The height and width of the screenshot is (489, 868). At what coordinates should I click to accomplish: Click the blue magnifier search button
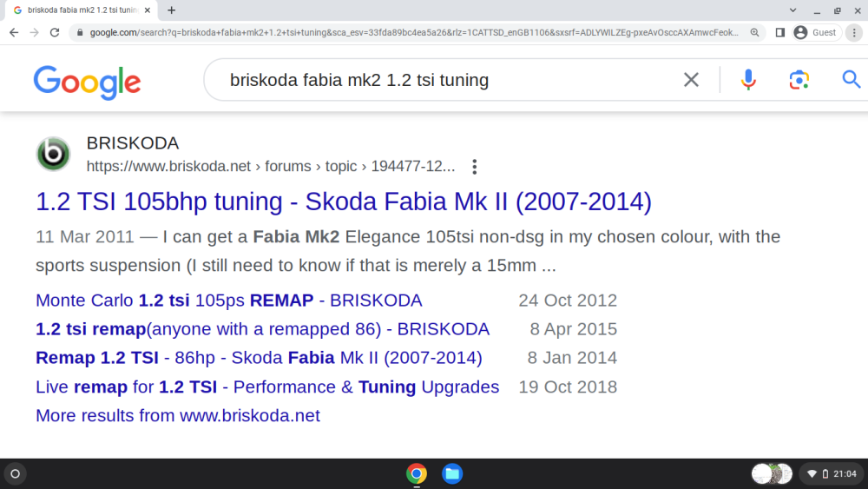[x=852, y=80]
